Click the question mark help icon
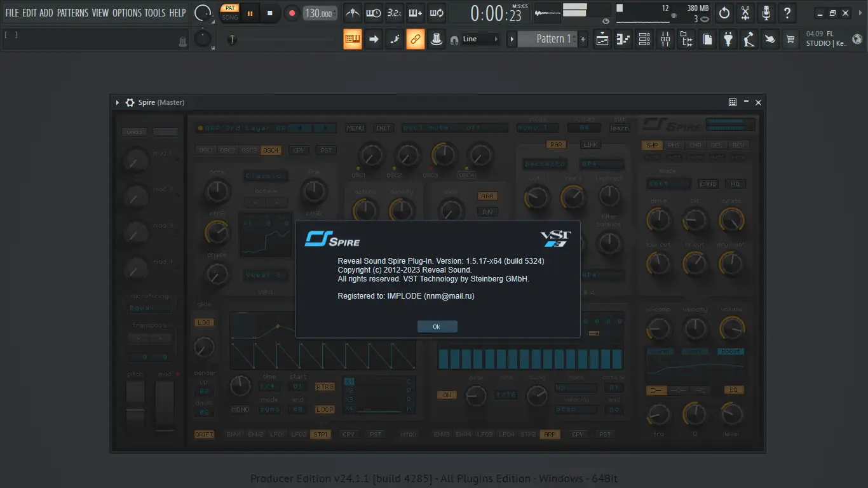This screenshot has width=868, height=488. (787, 13)
